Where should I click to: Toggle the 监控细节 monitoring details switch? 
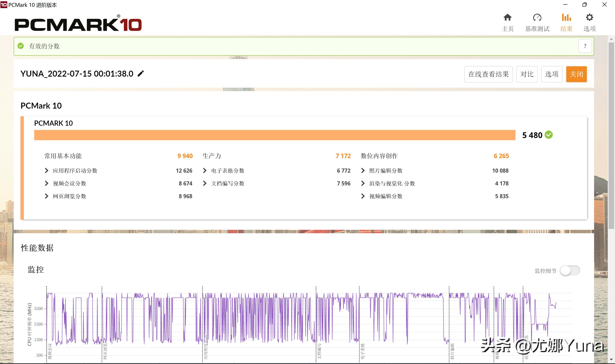click(x=570, y=271)
